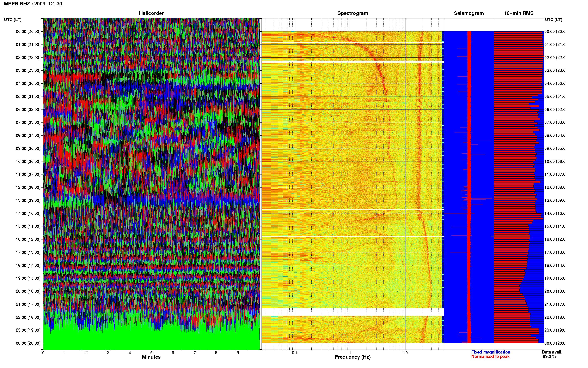588x368 pixels.
Task: Select left-axis time label '10:00 (06:00)'
Action: [x=28, y=161]
